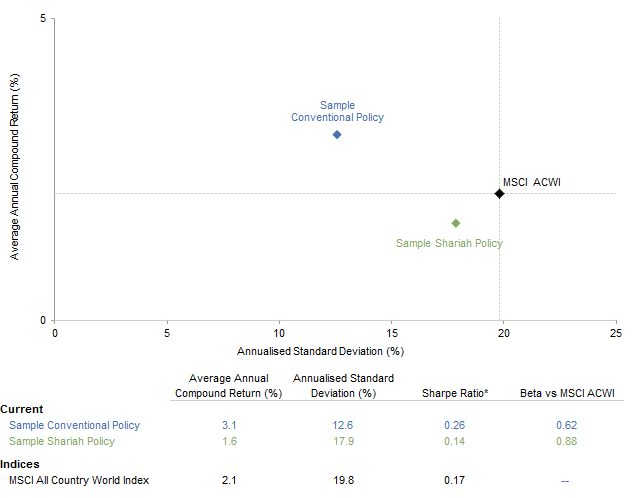Click the Average Annual Compound Return column header
632x498 pixels.
229,385
